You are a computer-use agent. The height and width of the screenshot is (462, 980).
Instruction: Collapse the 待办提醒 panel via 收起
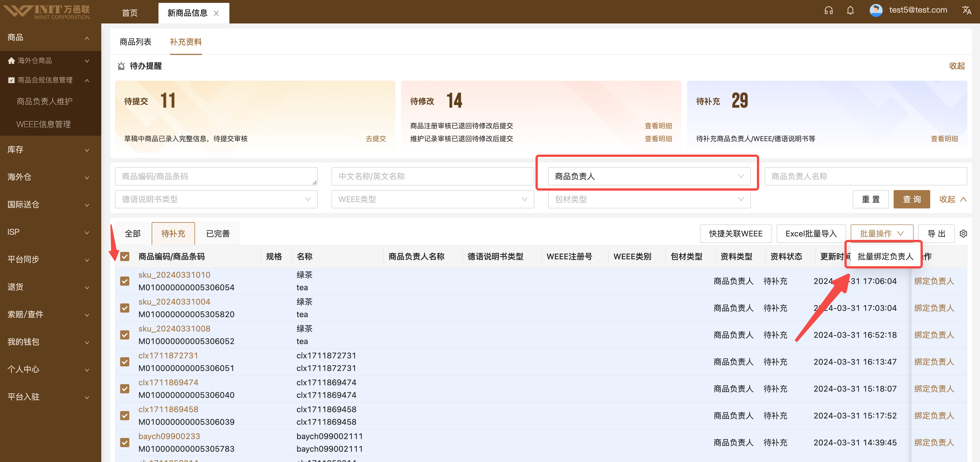(x=957, y=66)
